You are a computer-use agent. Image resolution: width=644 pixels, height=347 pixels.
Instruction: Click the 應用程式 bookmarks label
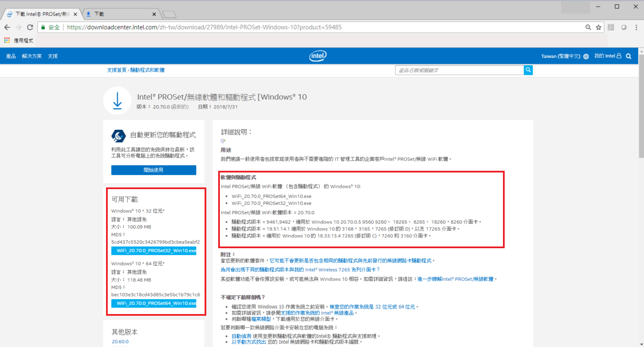tap(23, 40)
